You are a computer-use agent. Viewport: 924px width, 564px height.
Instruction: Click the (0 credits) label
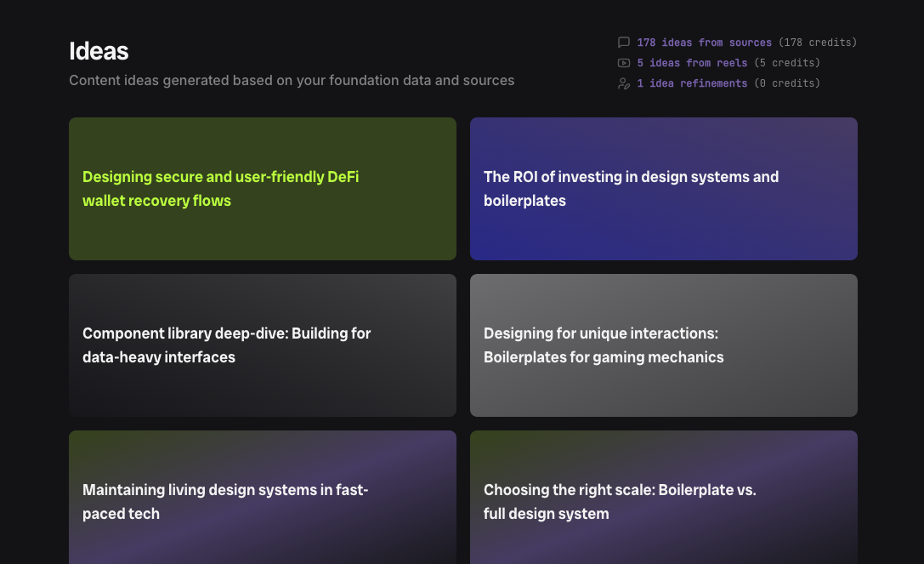click(786, 83)
